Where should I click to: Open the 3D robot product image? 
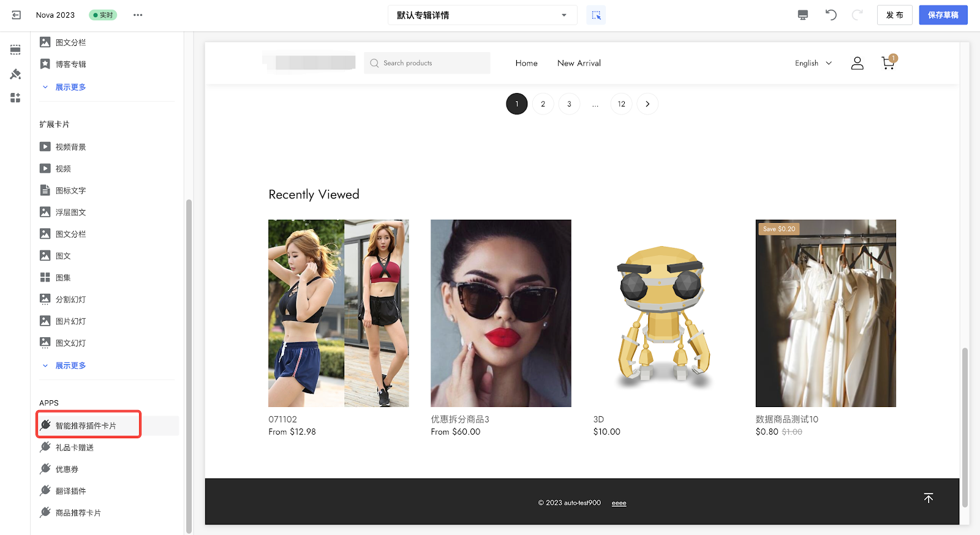(x=663, y=313)
